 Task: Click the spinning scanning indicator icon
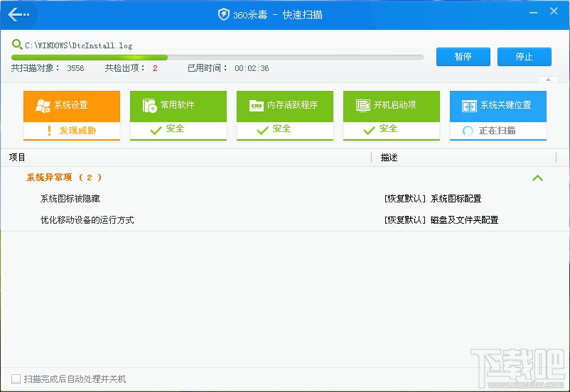(x=468, y=131)
